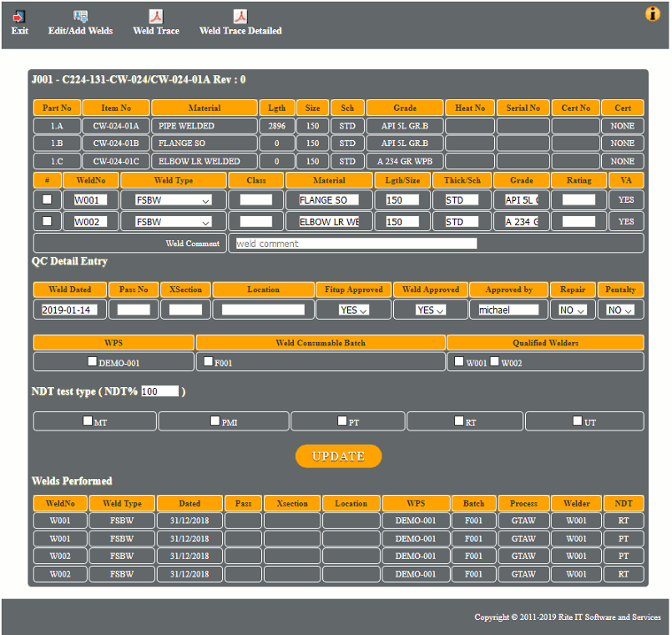The width and height of the screenshot is (672, 635).
Task: Open the Weld Trace Detailed PDF icon
Action: click(240, 17)
